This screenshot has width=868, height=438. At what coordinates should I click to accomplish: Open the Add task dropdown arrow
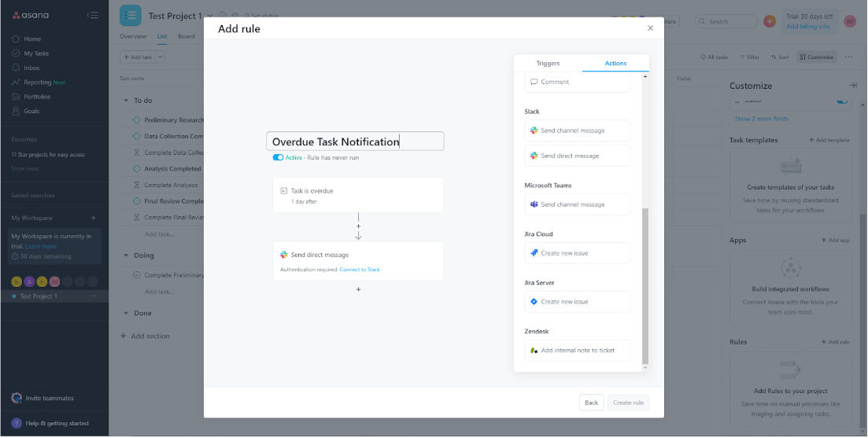161,57
